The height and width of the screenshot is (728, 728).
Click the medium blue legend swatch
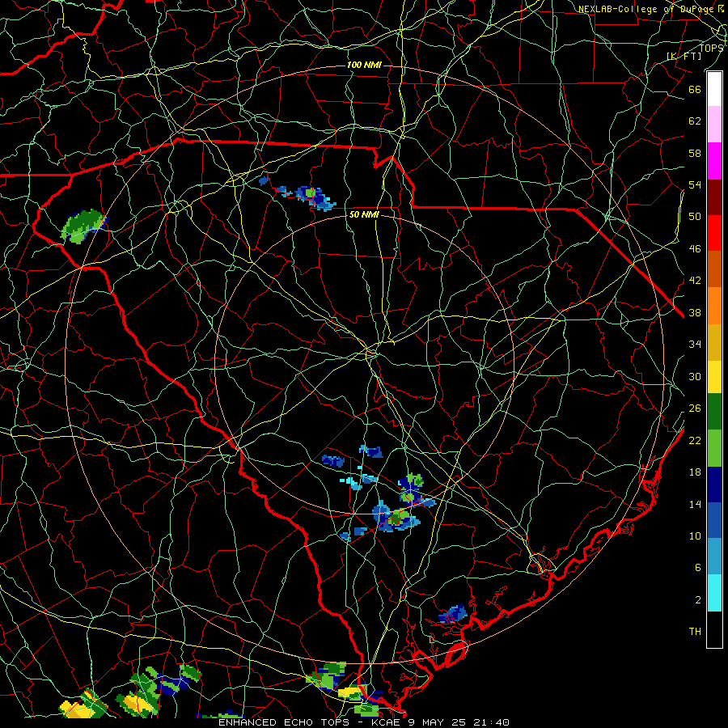714,520
